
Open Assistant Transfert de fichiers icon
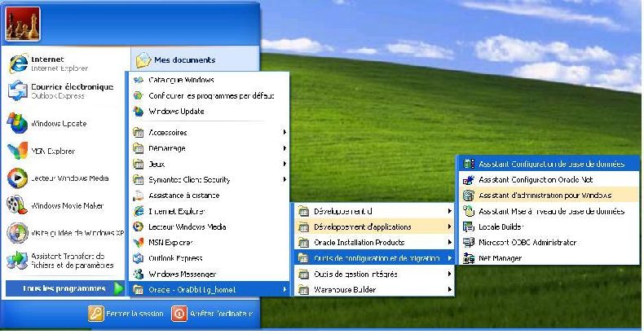(18, 261)
